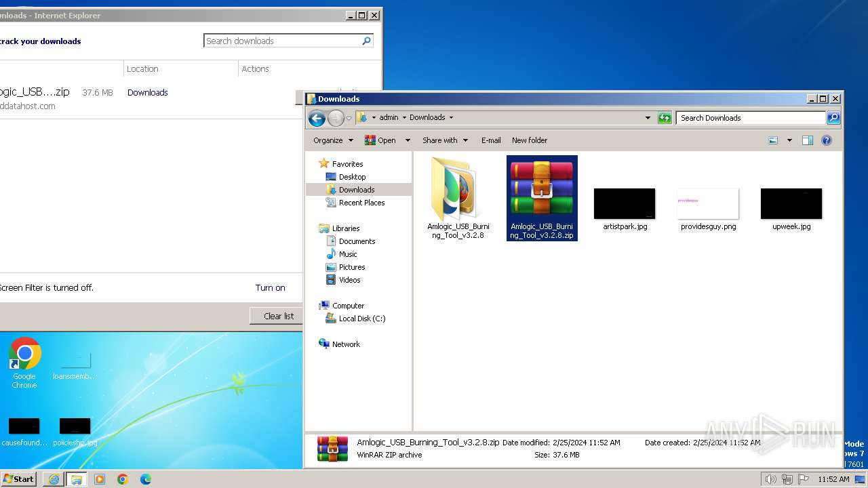The height and width of the screenshot is (488, 868).
Task: Click New folder in toolbar
Action: [530, 140]
